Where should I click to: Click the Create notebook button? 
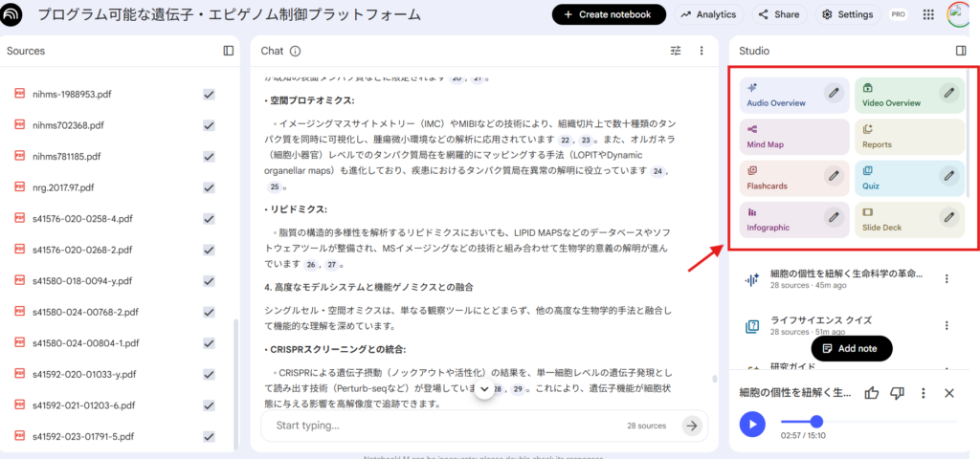[609, 14]
